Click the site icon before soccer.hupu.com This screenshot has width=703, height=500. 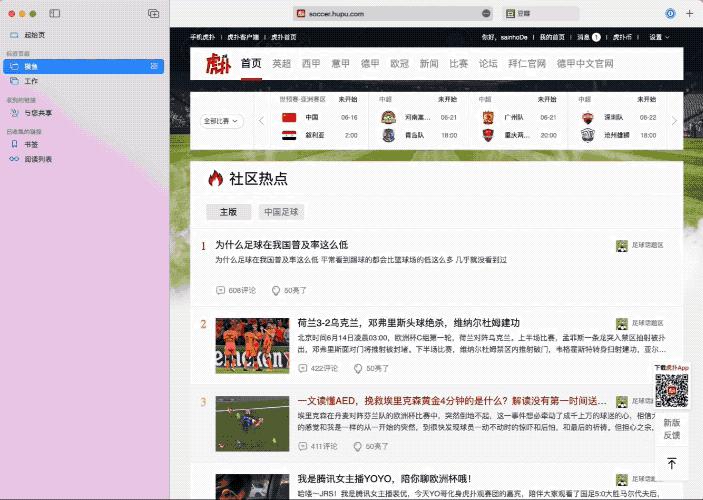coord(301,14)
